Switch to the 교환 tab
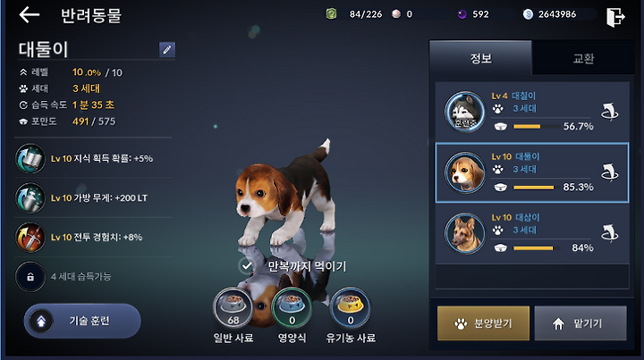Viewport: 644px width, 360px height. point(583,58)
